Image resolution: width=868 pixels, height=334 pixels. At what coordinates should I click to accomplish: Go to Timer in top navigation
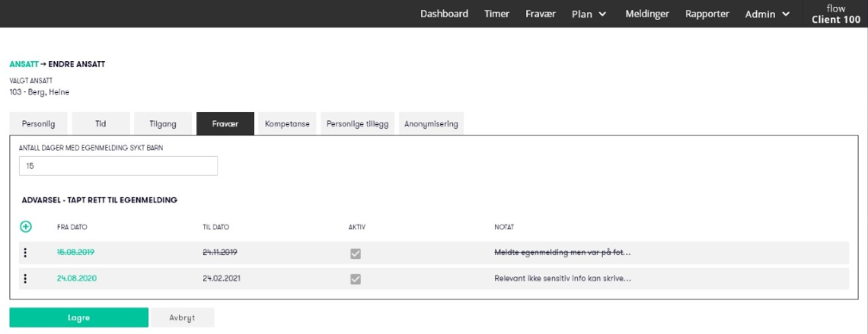[497, 14]
